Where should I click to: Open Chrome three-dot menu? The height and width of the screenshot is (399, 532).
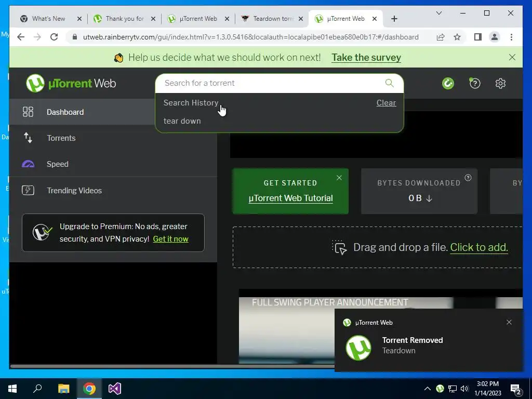[x=511, y=37]
